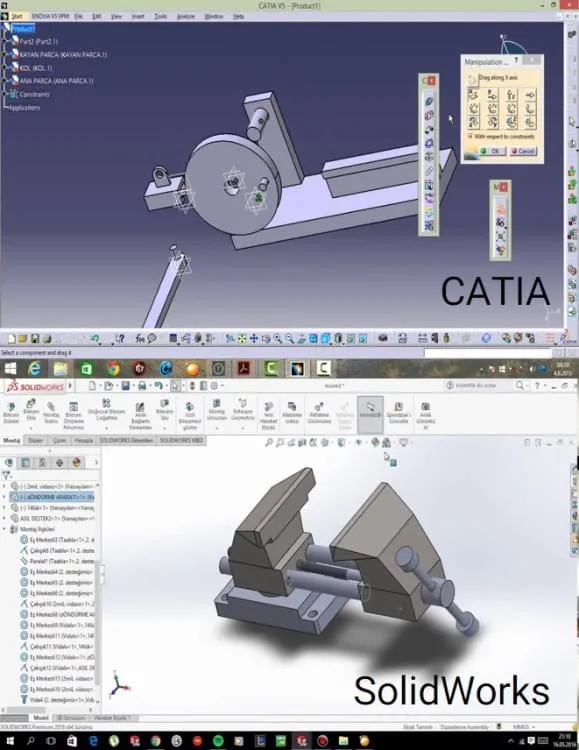
Task: Expand the KAYAN PARCA node in CATIA tree
Action: point(5,55)
